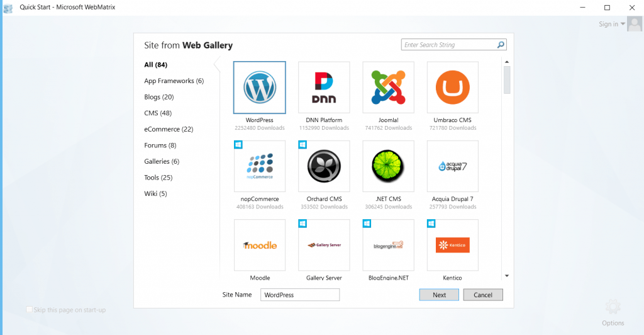Filter by CMS (48) category
Image resolution: width=644 pixels, height=335 pixels.
click(x=158, y=113)
